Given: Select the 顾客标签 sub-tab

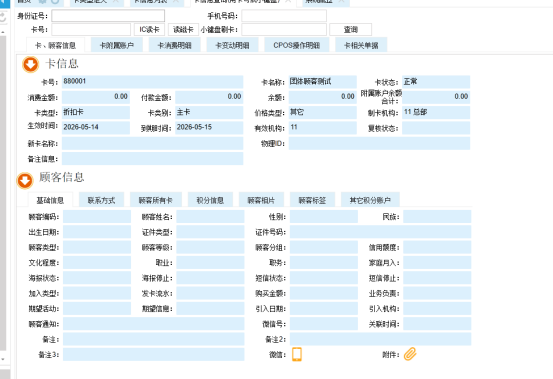Looking at the screenshot, I should point(312,200).
